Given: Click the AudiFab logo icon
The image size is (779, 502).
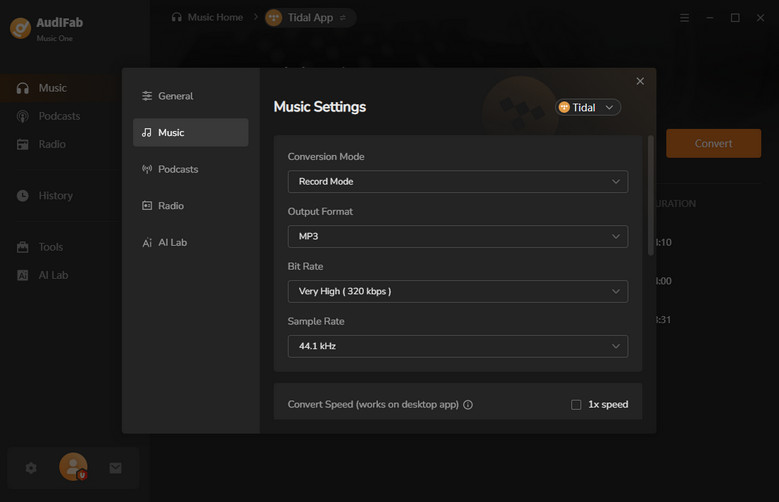Looking at the screenshot, I should pos(20,28).
